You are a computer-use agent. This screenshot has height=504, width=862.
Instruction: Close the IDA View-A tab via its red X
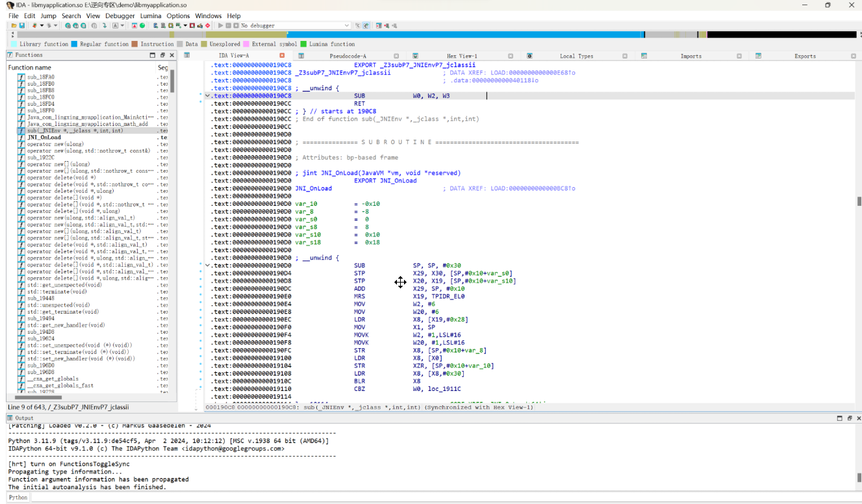pyautogui.click(x=282, y=56)
